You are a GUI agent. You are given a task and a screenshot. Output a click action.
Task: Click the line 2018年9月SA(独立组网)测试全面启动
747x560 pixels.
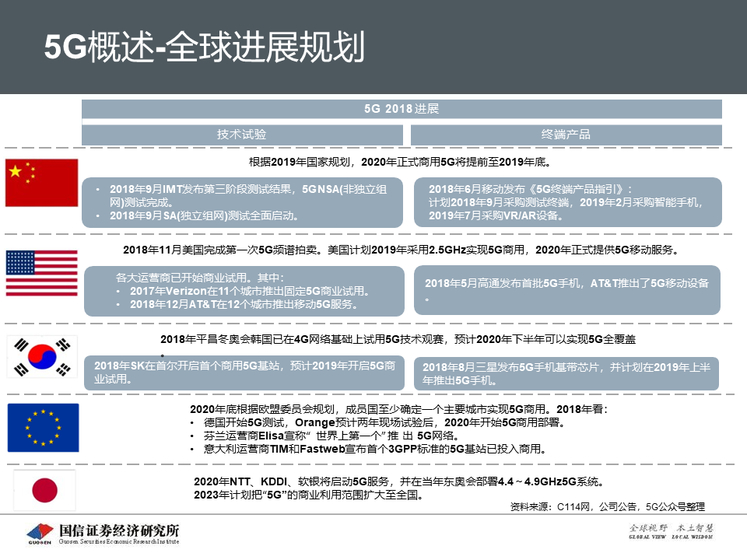tap(204, 215)
